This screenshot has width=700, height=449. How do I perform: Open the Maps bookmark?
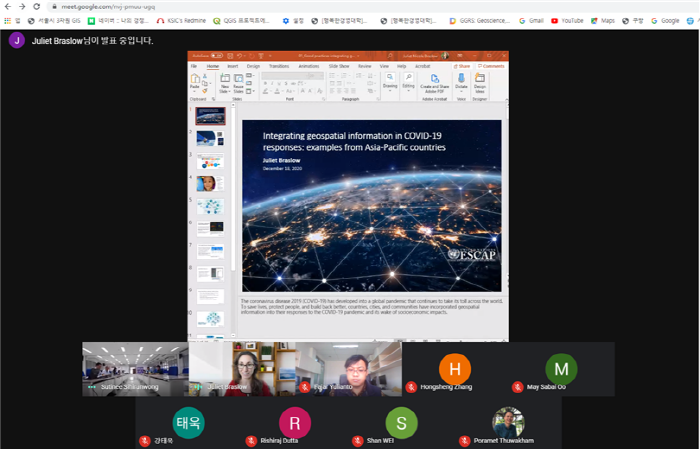click(x=603, y=21)
